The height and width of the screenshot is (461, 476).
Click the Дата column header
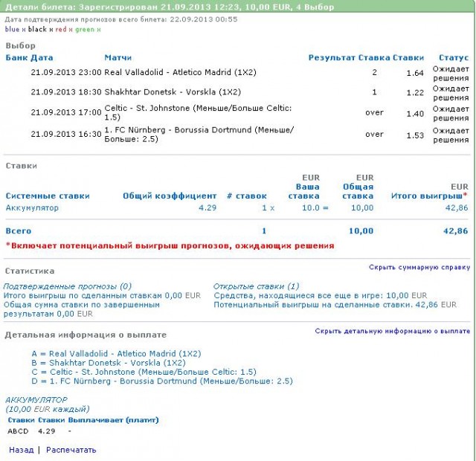(x=42, y=58)
